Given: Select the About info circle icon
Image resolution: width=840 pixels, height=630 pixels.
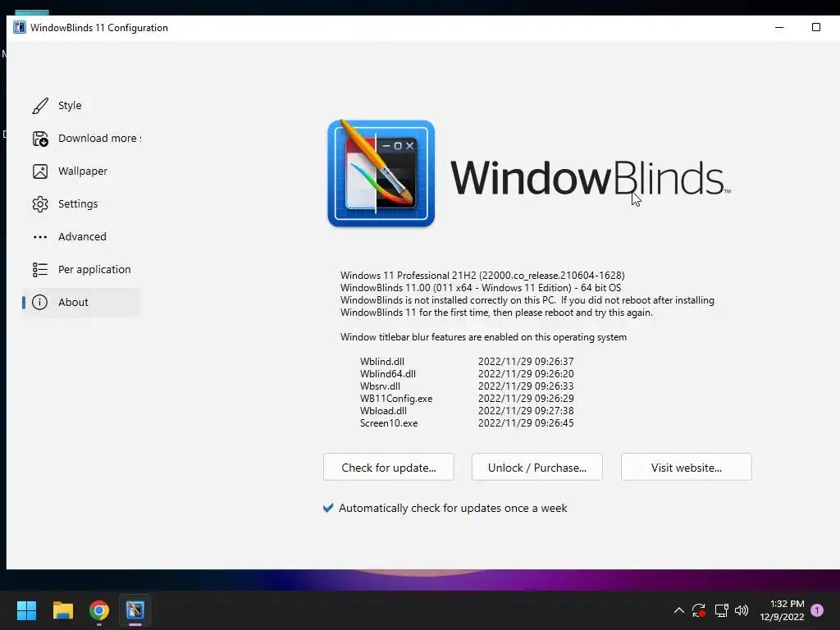Looking at the screenshot, I should [39, 302].
